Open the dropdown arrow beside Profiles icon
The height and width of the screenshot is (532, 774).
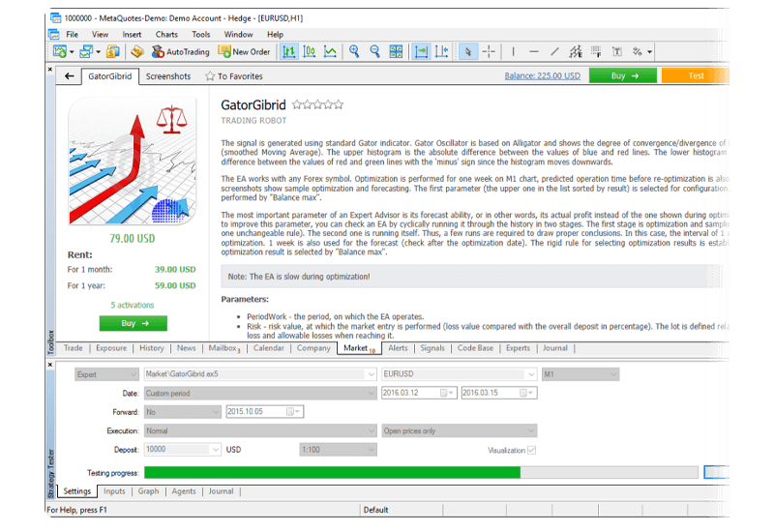pyautogui.click(x=99, y=52)
